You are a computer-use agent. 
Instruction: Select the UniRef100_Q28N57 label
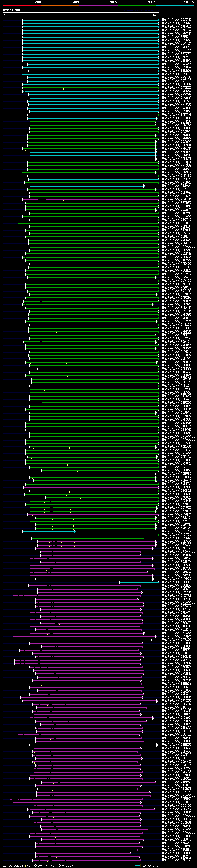coord(177,586)
